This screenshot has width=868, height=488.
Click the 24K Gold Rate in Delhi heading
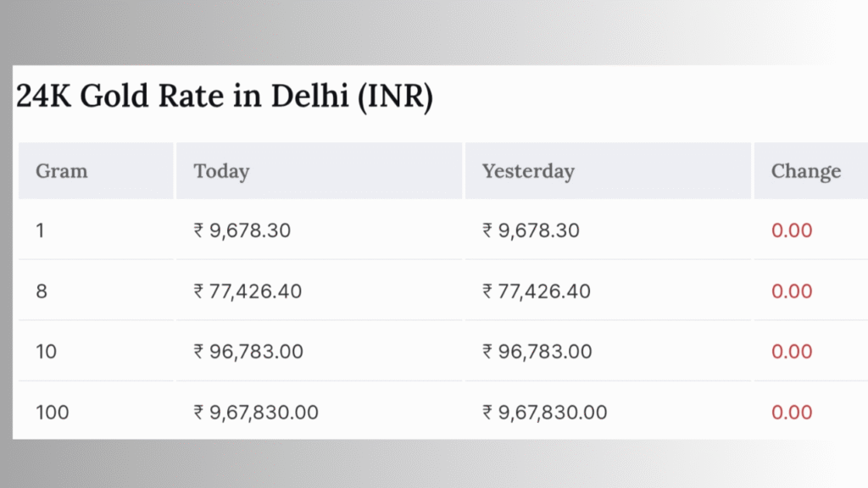click(x=224, y=97)
